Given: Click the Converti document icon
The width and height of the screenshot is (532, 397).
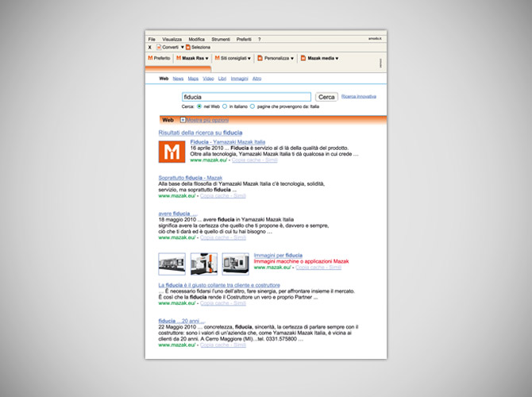Looking at the screenshot, I should [159, 47].
